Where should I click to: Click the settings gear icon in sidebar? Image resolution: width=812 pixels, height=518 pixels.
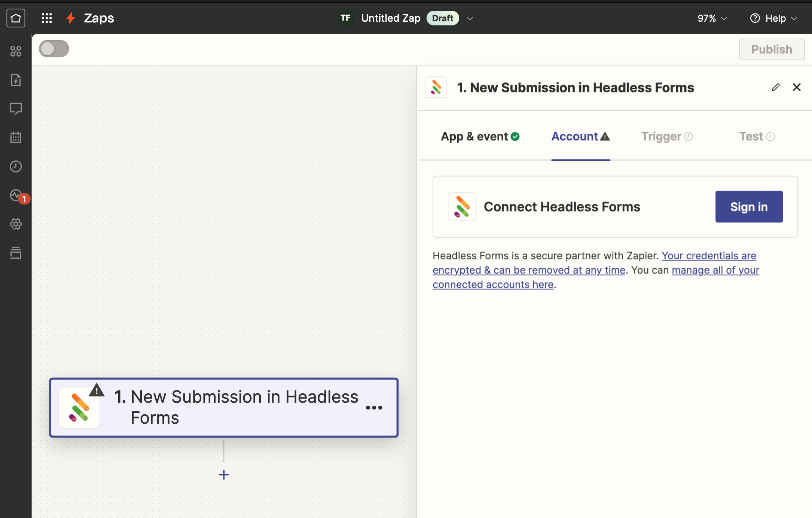[x=16, y=224]
